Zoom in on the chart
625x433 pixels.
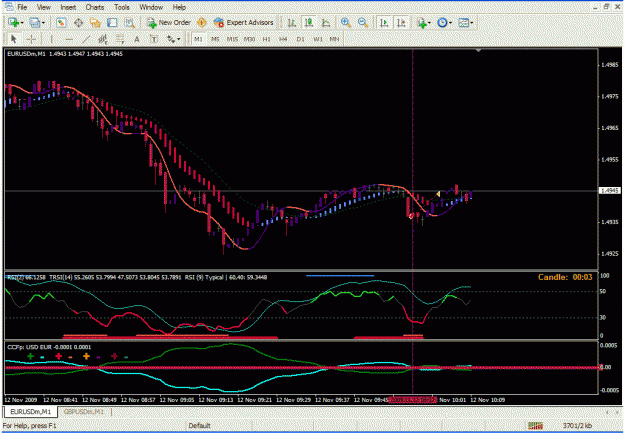tap(346, 23)
